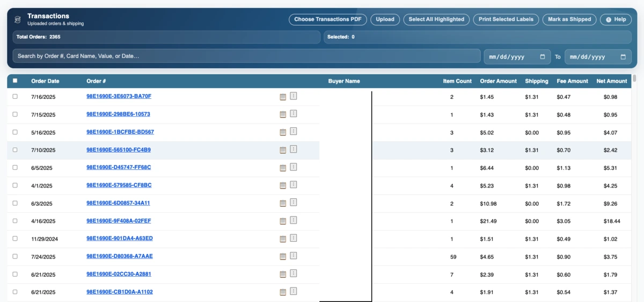Screen dimensions: 644x302
Task: Tick the checkbox for the 11/29/2024 order
Action: 15,239
